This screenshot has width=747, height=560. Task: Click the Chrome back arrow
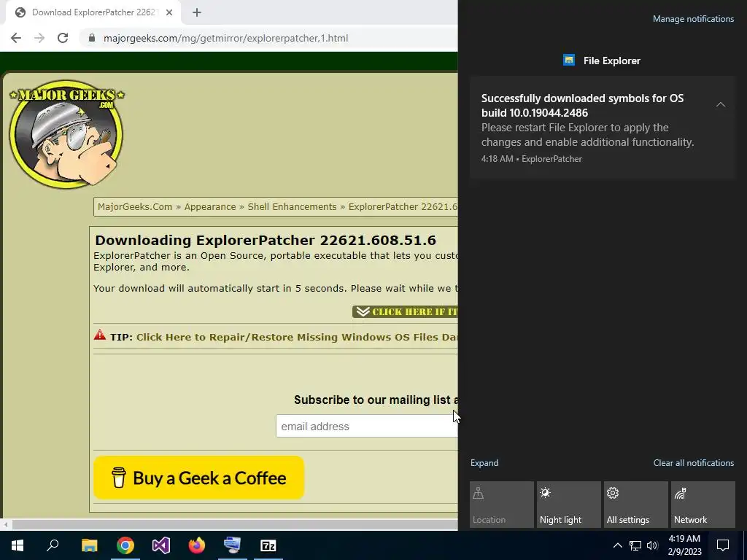point(16,38)
